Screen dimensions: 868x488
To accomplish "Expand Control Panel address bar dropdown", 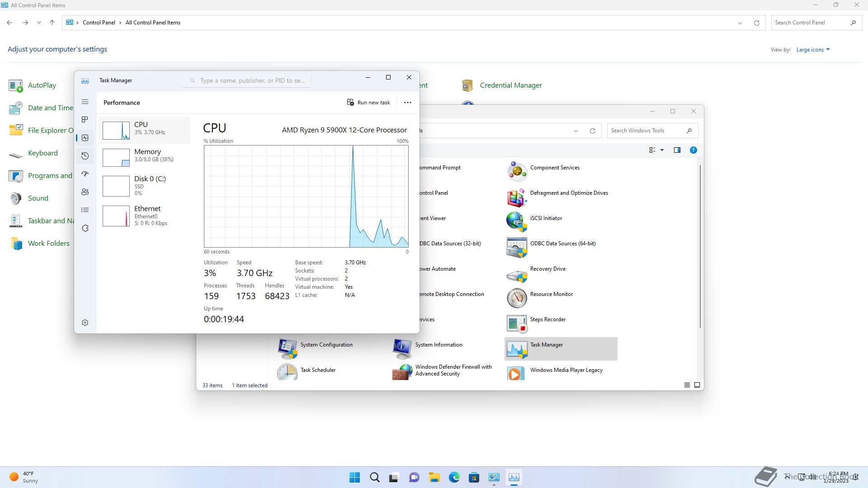I will tap(740, 23).
